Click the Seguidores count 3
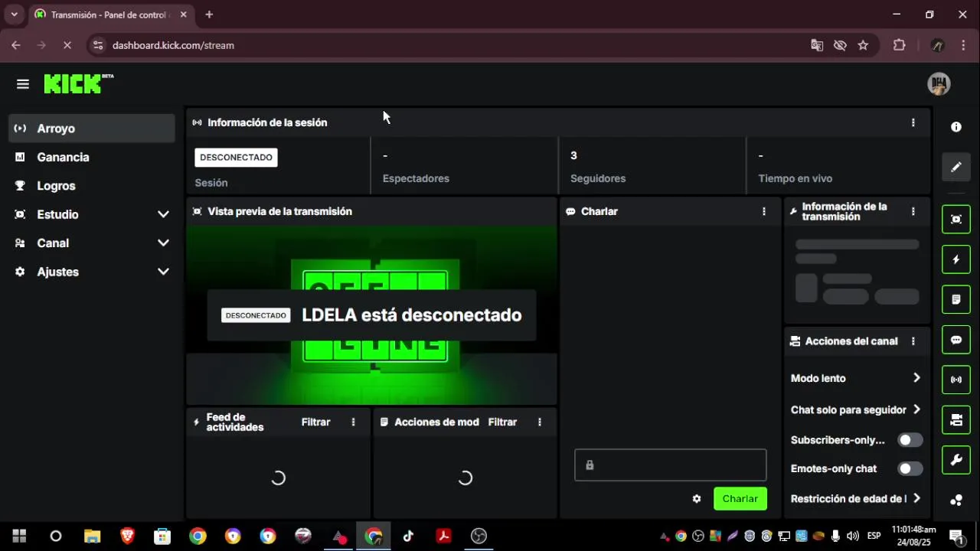Viewport: 980px width, 551px height. pos(573,155)
